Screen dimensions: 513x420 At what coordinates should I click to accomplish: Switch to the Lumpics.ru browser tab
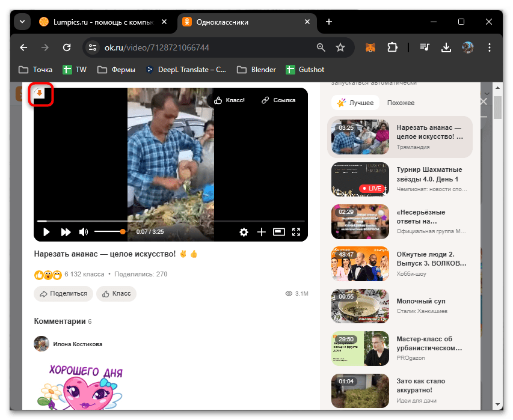[96, 21]
